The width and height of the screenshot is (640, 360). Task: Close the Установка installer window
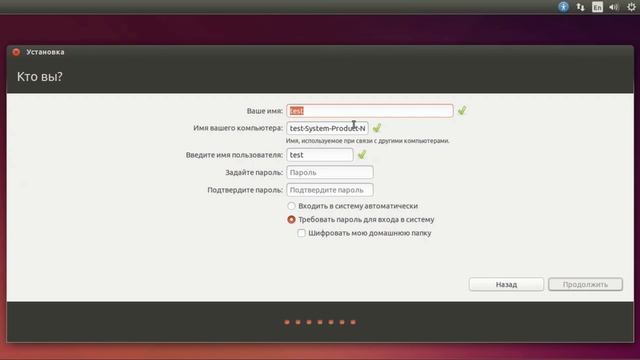tap(16, 52)
